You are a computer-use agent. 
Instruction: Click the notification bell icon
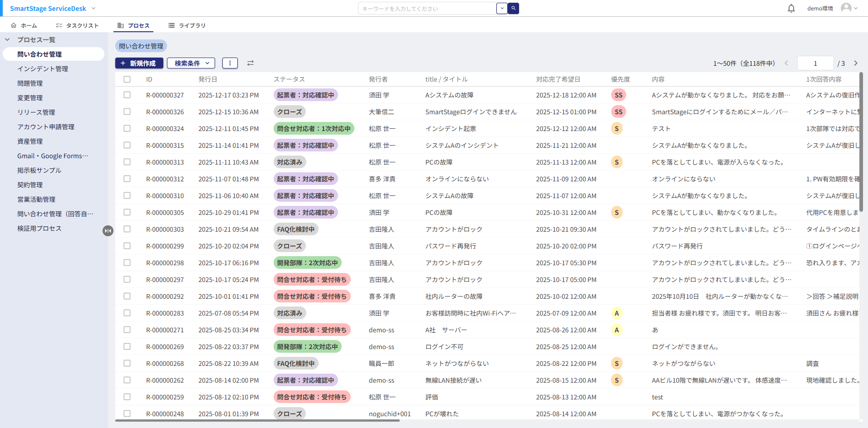(791, 9)
